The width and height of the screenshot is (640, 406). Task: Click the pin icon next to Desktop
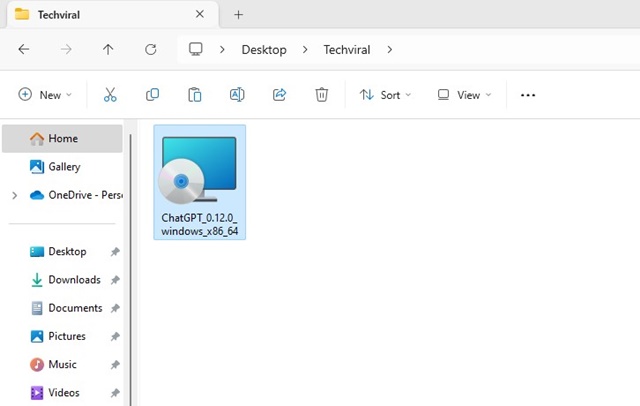(x=115, y=252)
